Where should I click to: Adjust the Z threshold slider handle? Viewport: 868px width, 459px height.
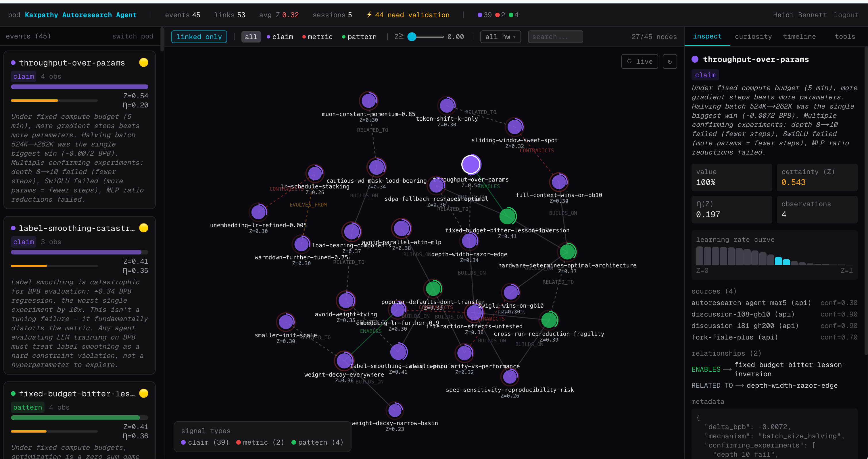[412, 37]
